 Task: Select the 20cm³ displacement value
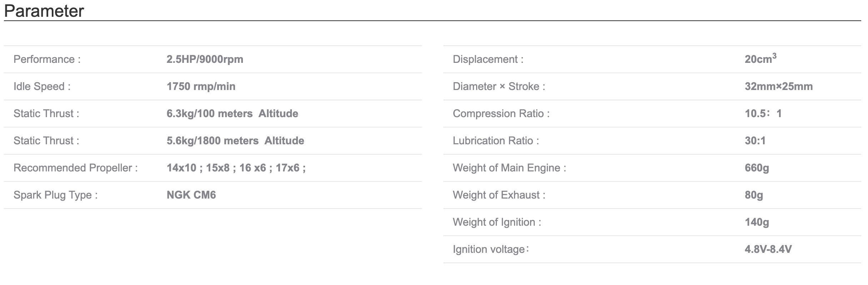pyautogui.click(x=760, y=59)
